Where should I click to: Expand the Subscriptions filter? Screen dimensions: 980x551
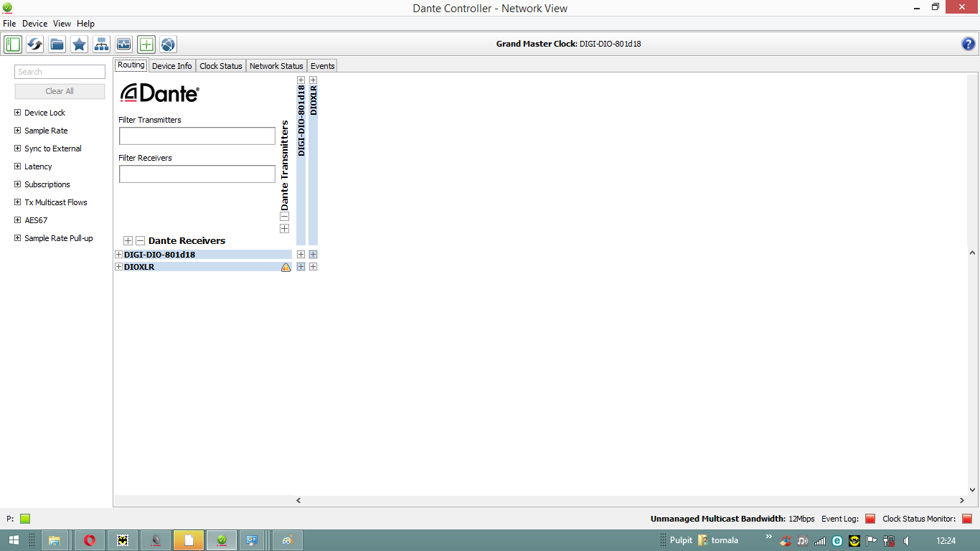18,184
